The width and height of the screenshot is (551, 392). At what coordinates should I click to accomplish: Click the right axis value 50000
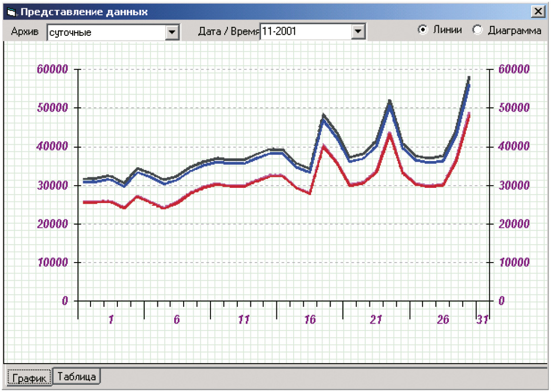pos(514,108)
